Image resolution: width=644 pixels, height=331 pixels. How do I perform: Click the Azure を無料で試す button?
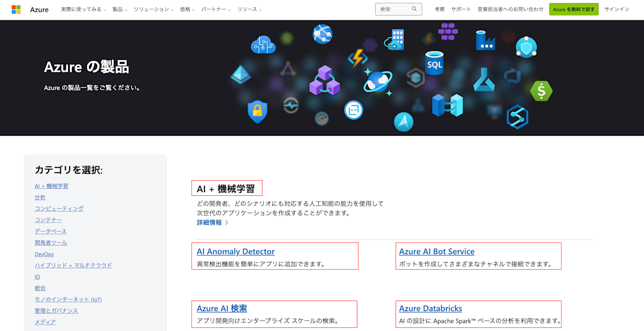coord(573,9)
